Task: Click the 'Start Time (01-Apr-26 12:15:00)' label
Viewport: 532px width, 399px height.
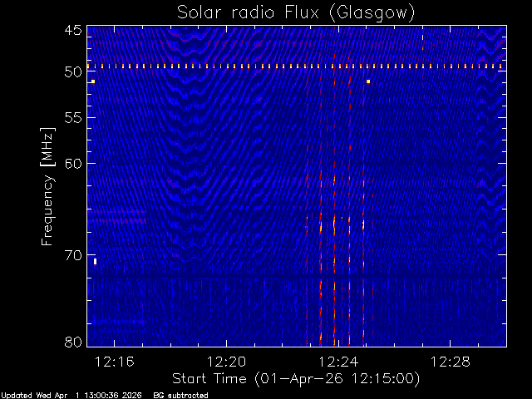Action: click(x=296, y=379)
